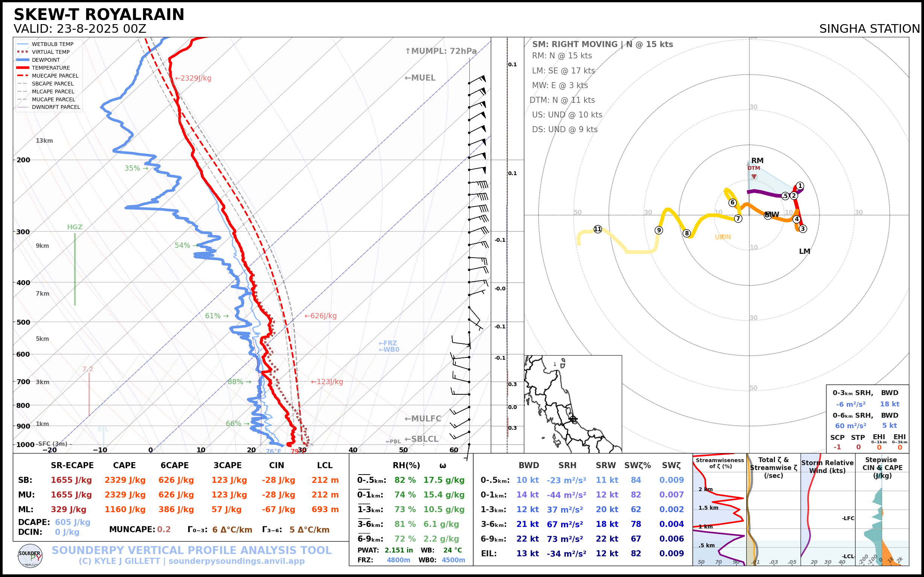Viewport: 924px width, 577px height.
Task: Click the SBLCL arrow label
Action: (x=421, y=439)
